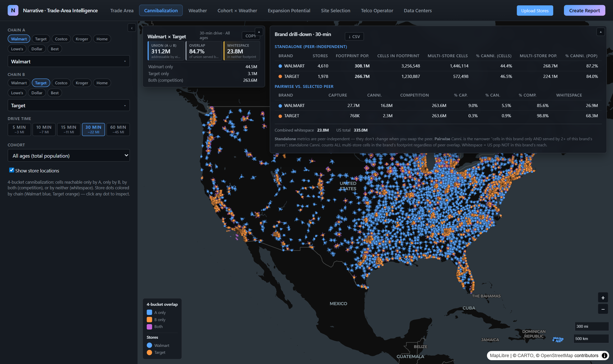Screen dimensions: 613x364
Task: Open the Chain B Target dropdown
Action: pyautogui.click(x=69, y=105)
